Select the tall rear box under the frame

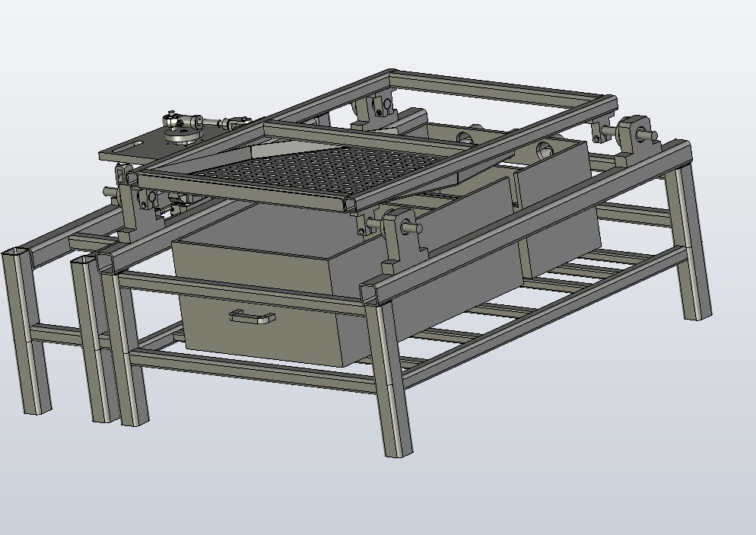point(559,208)
